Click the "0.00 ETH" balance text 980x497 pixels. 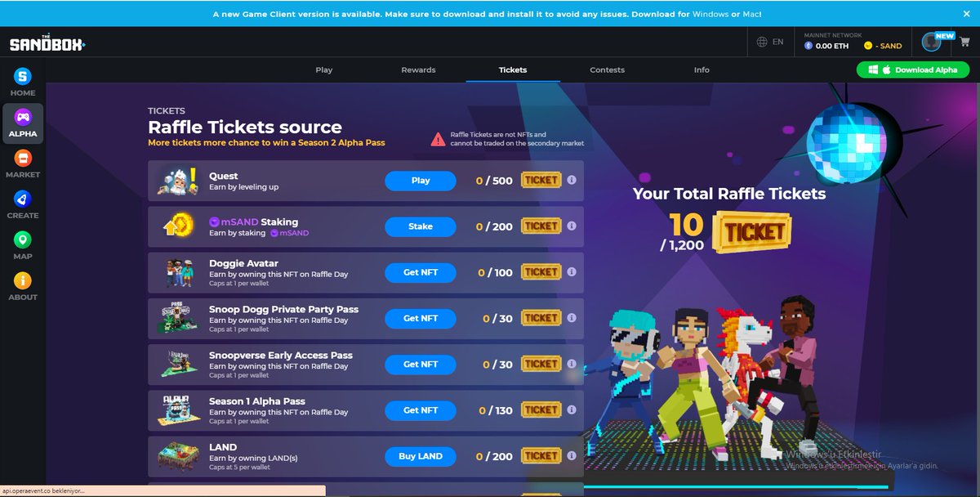(832, 46)
